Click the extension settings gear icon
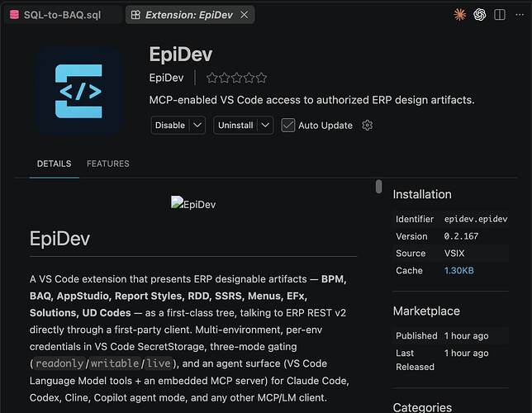This screenshot has height=413, width=532. [x=367, y=126]
